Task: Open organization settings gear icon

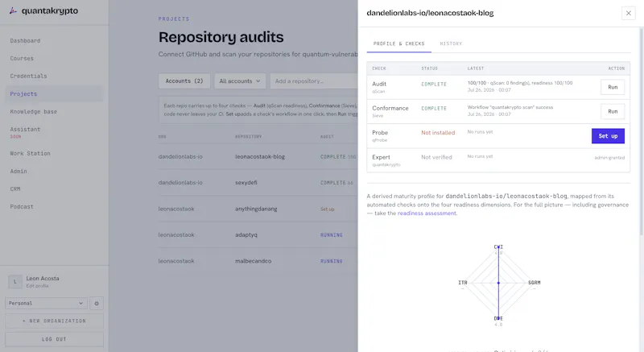Action: [97, 304]
